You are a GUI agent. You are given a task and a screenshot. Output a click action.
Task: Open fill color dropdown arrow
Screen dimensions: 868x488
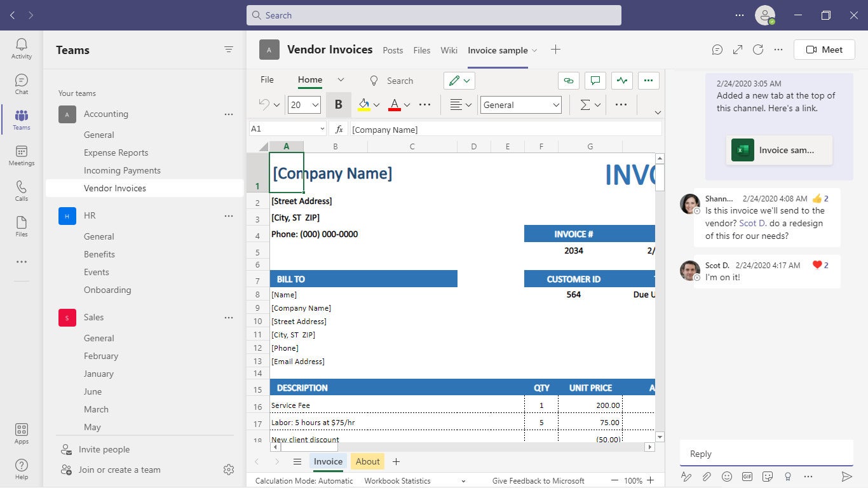377,105
